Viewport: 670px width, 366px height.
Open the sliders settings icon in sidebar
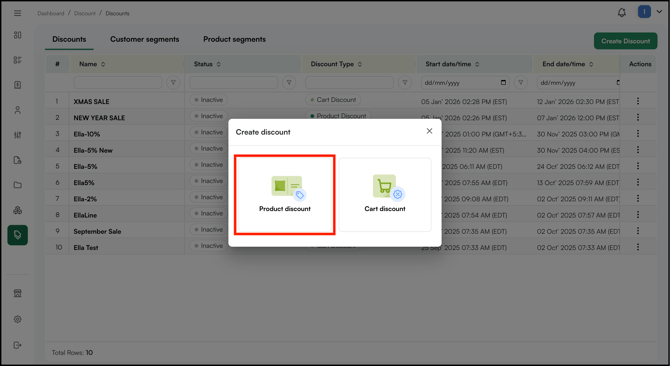[x=18, y=135]
